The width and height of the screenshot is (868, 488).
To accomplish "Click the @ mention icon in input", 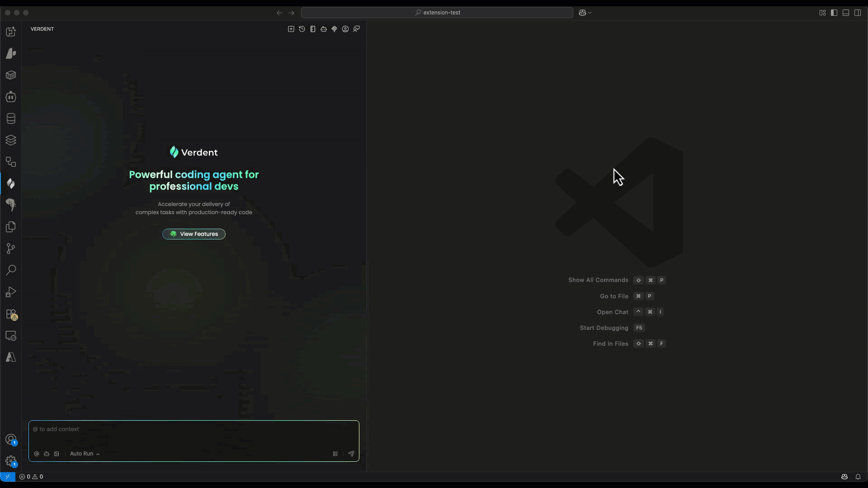I will [x=37, y=454].
